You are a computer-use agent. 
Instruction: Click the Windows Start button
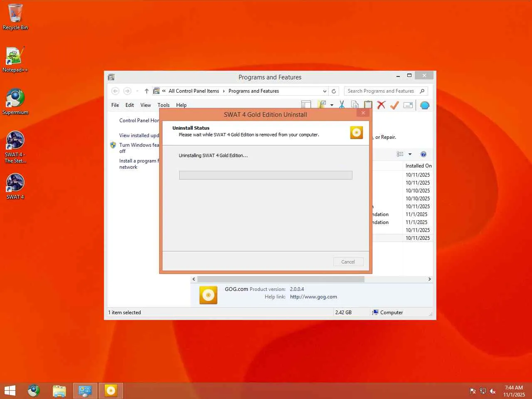[10, 391]
